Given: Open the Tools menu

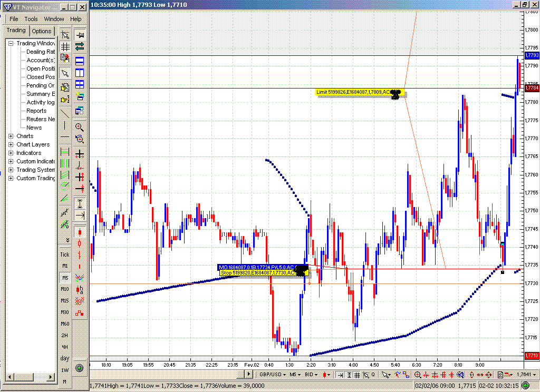Looking at the screenshot, I should coord(31,18).
